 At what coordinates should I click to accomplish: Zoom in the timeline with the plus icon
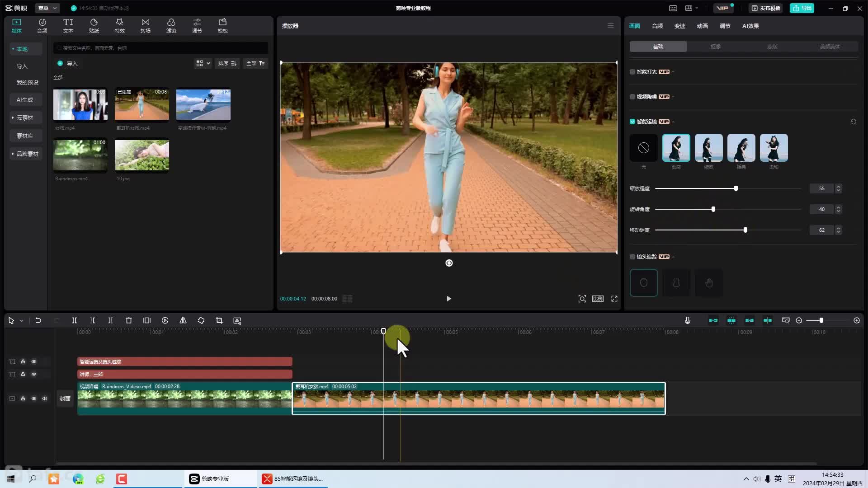click(857, 320)
